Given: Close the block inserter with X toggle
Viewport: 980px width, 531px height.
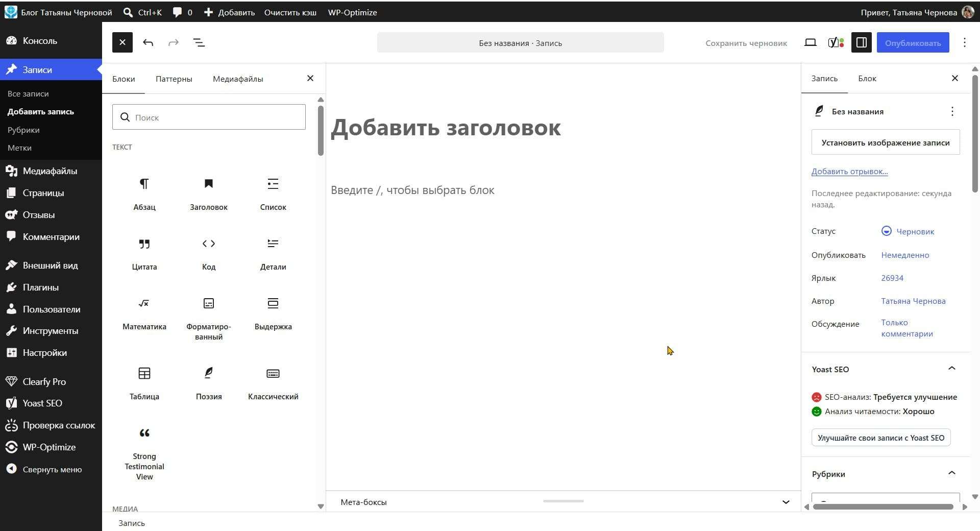Looking at the screenshot, I should click(x=122, y=42).
